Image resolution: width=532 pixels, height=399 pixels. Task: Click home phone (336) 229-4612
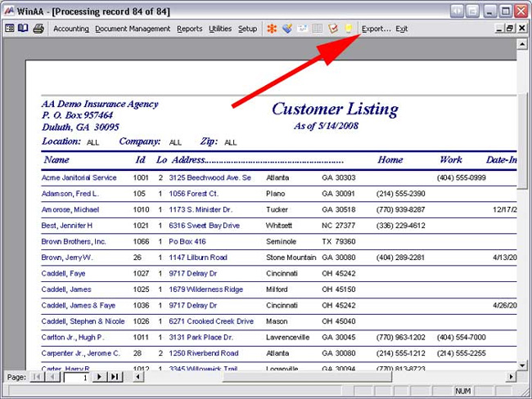[x=400, y=226]
